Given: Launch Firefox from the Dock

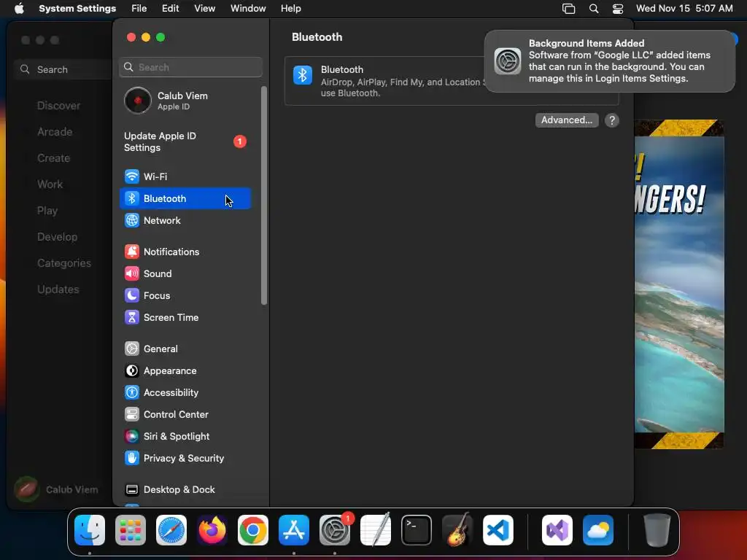Looking at the screenshot, I should pos(212,530).
